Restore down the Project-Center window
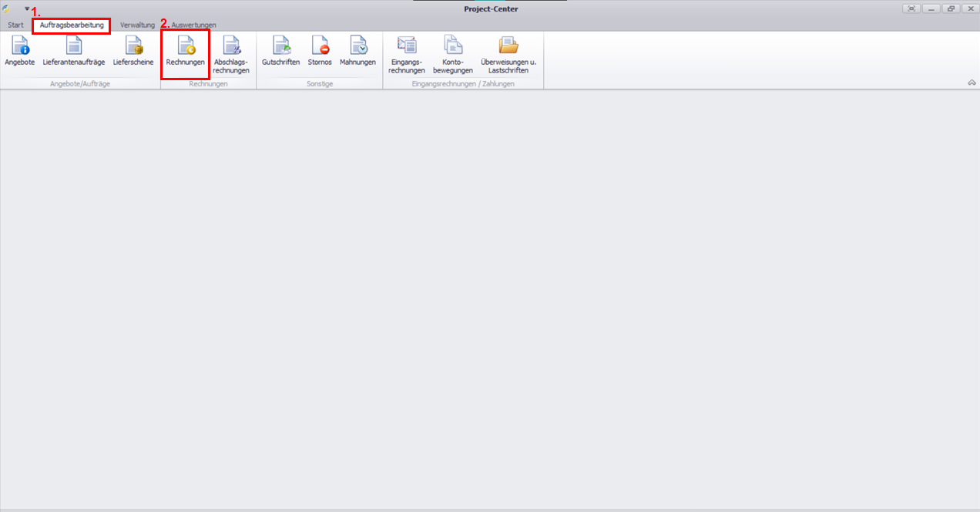Screen dimensions: 980x512 (951, 8)
